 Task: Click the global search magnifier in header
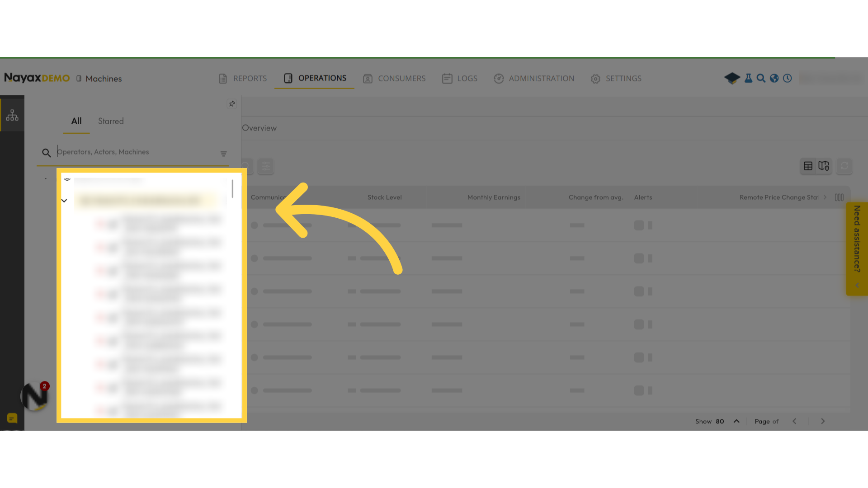[761, 78]
